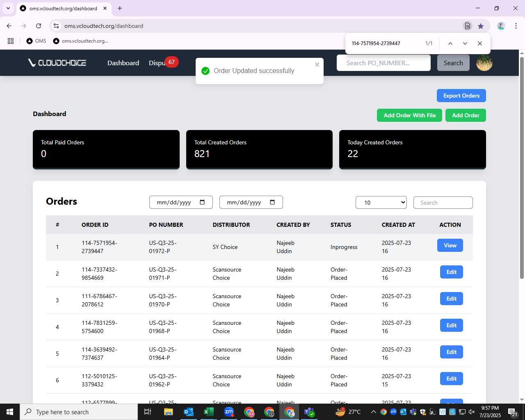This screenshot has height=420, width=525.
Task: Open the oms.vcloudtech.org bookmark
Action: 81,41
